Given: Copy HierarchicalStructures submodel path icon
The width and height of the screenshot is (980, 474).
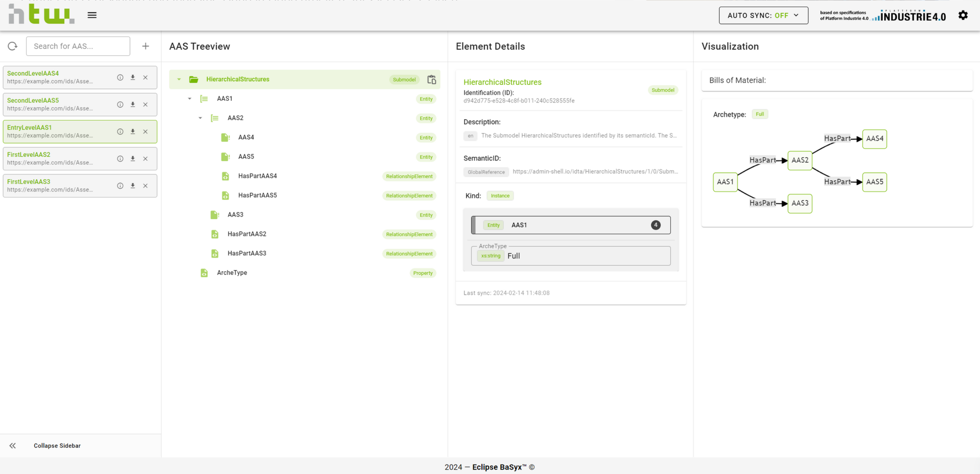Looking at the screenshot, I should point(431,79).
